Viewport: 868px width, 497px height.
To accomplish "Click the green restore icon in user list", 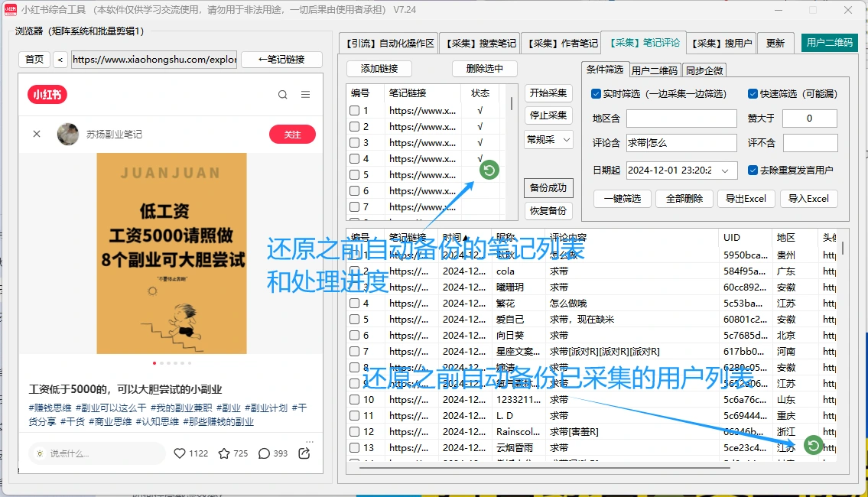I will pyautogui.click(x=813, y=445).
